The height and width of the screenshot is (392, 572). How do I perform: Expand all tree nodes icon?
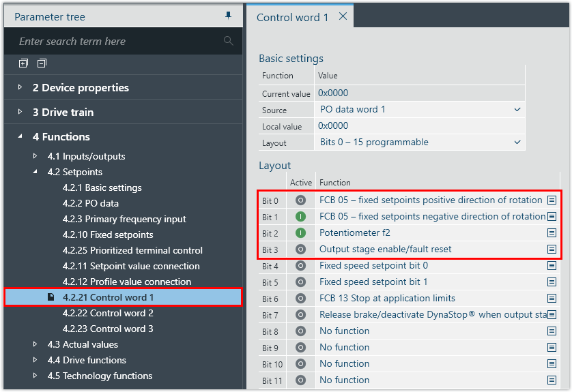pyautogui.click(x=24, y=63)
